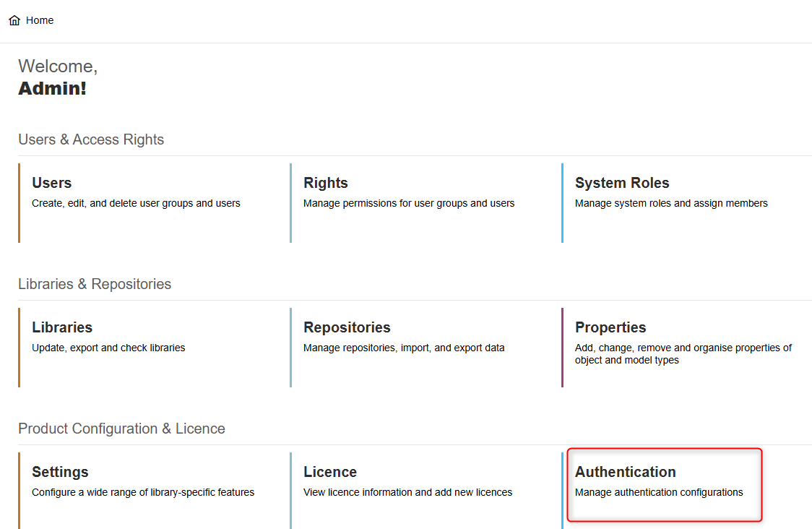This screenshot has width=812, height=529.
Task: Open the Settings tile heading
Action: (x=60, y=472)
